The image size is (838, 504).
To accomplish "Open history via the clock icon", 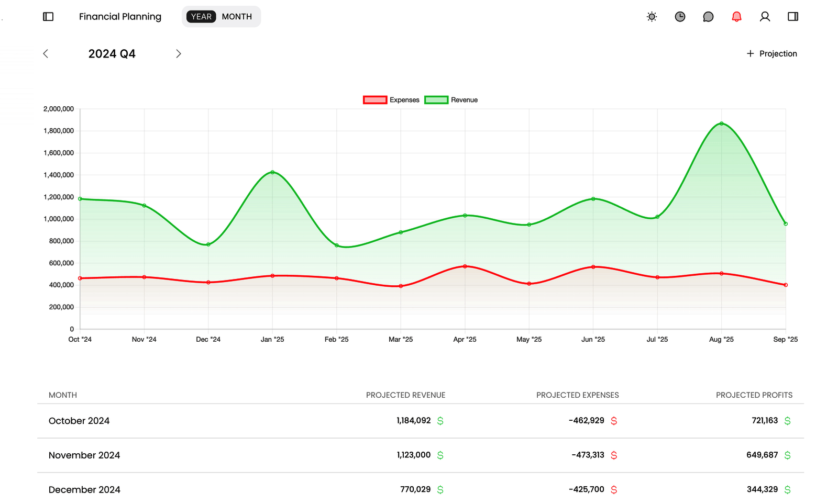I will point(680,17).
